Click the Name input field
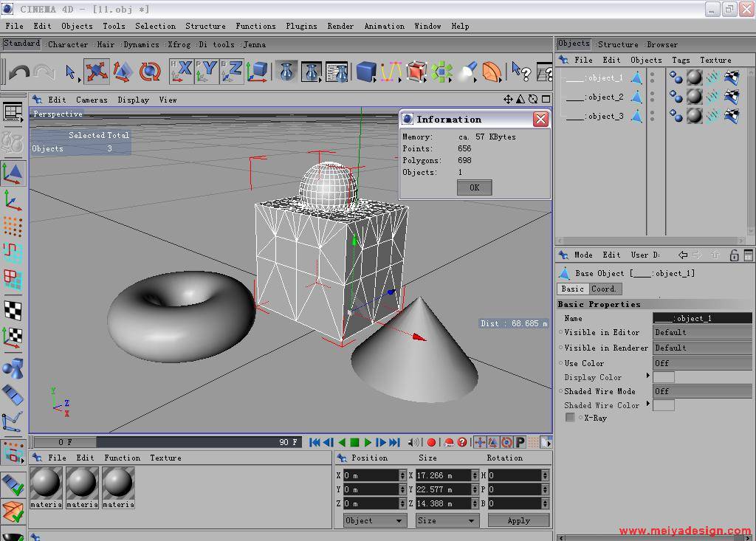The height and width of the screenshot is (541, 756). click(702, 318)
